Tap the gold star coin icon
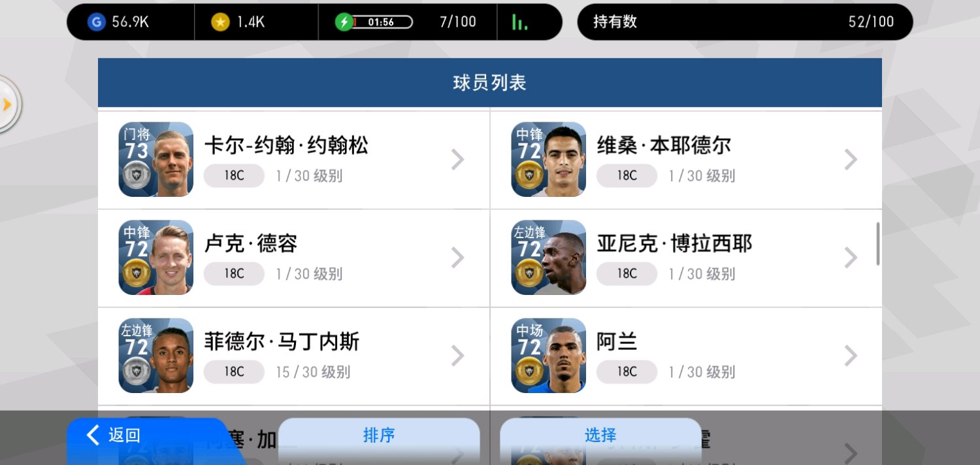The height and width of the screenshot is (465, 980). click(221, 22)
